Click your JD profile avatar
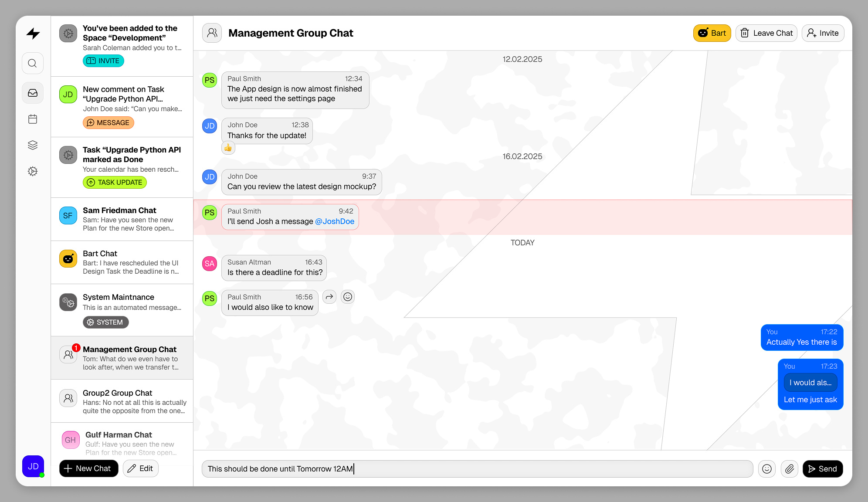This screenshot has width=868, height=502. 33,466
